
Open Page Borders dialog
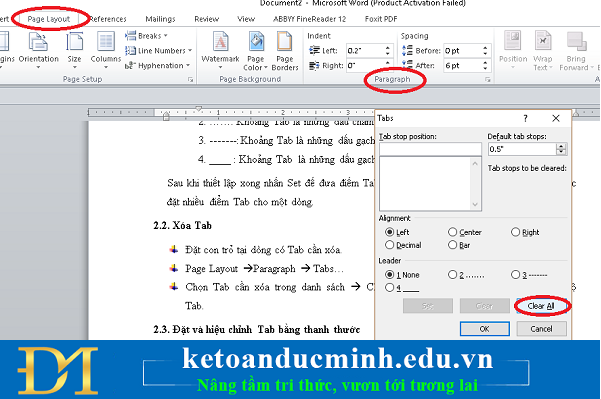pyautogui.click(x=285, y=51)
